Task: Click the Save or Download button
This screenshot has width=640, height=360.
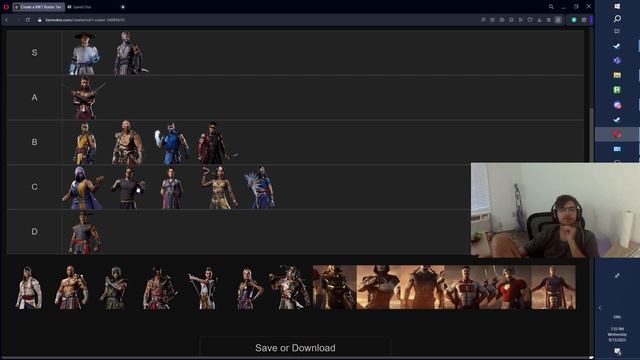Action: pos(295,348)
